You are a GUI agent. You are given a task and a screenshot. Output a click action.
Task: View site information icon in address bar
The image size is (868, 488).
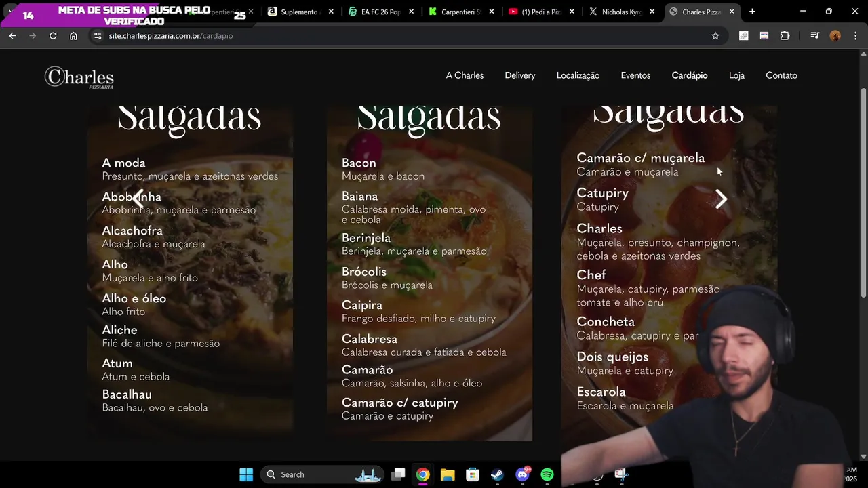pyautogui.click(x=98, y=35)
